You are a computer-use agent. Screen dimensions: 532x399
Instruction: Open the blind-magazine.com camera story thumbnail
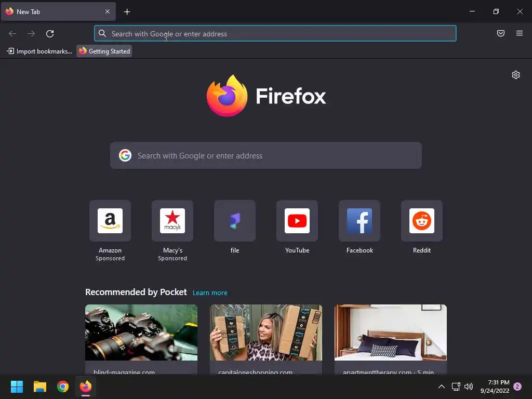[141, 332]
